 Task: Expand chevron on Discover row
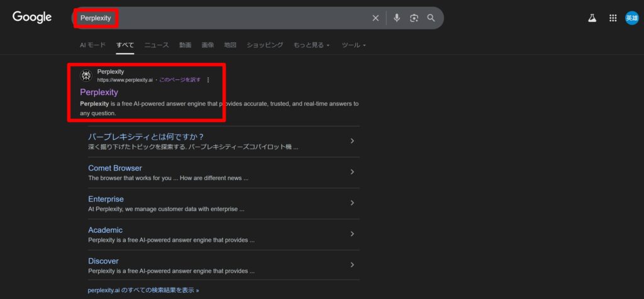click(352, 265)
